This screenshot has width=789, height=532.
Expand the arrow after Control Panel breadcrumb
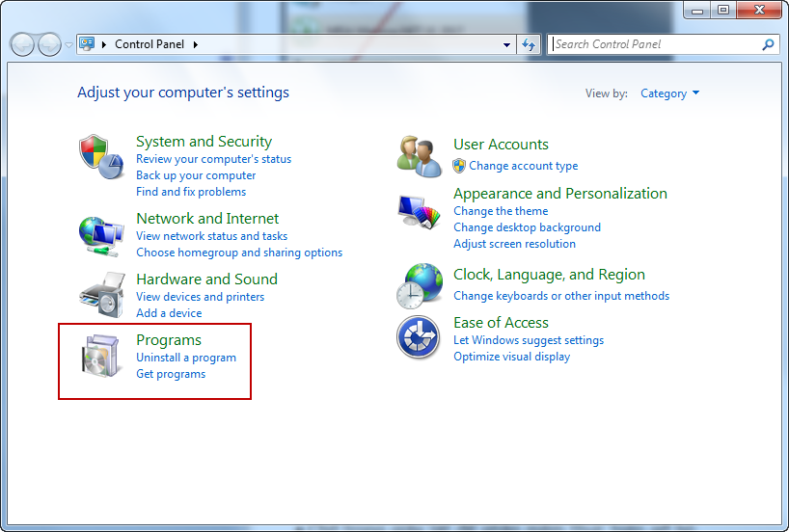[x=196, y=44]
